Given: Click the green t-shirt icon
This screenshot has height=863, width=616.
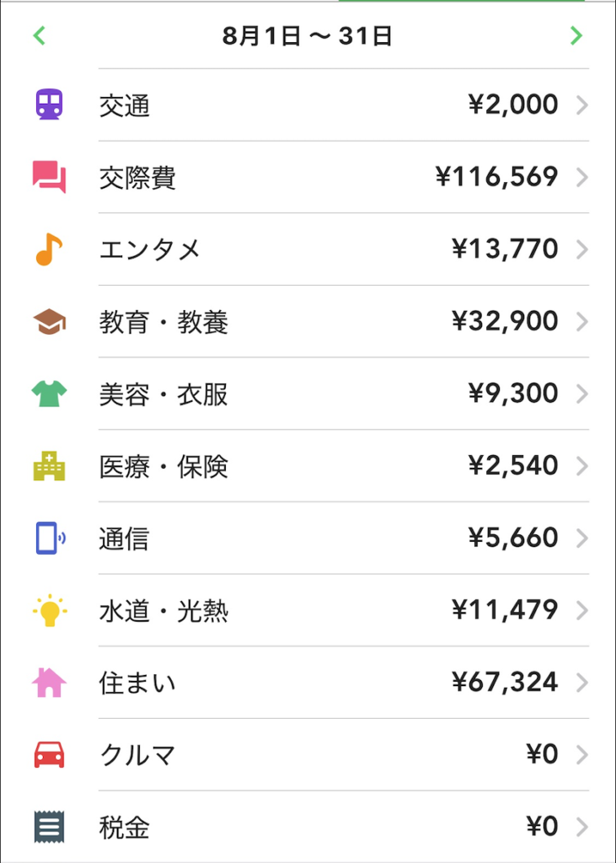Looking at the screenshot, I should click(49, 394).
